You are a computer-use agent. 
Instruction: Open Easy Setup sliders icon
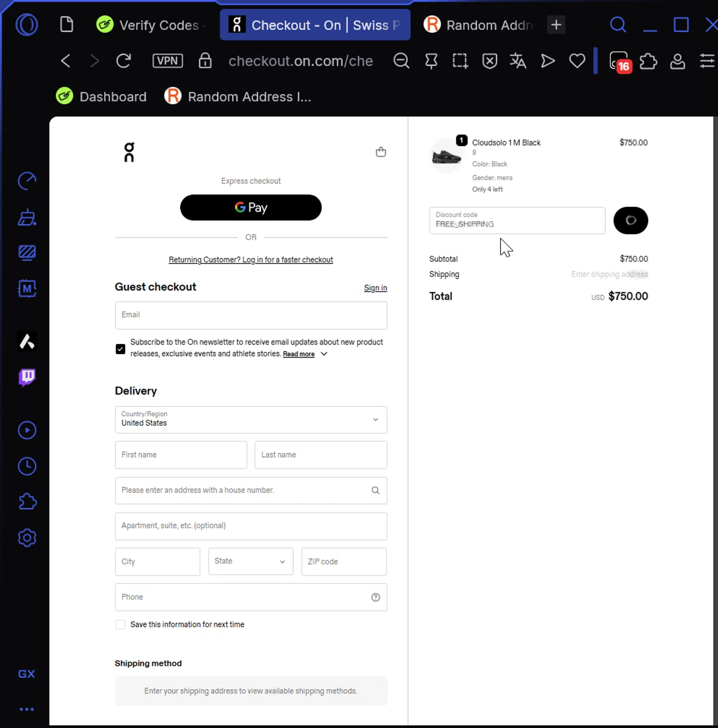707,61
